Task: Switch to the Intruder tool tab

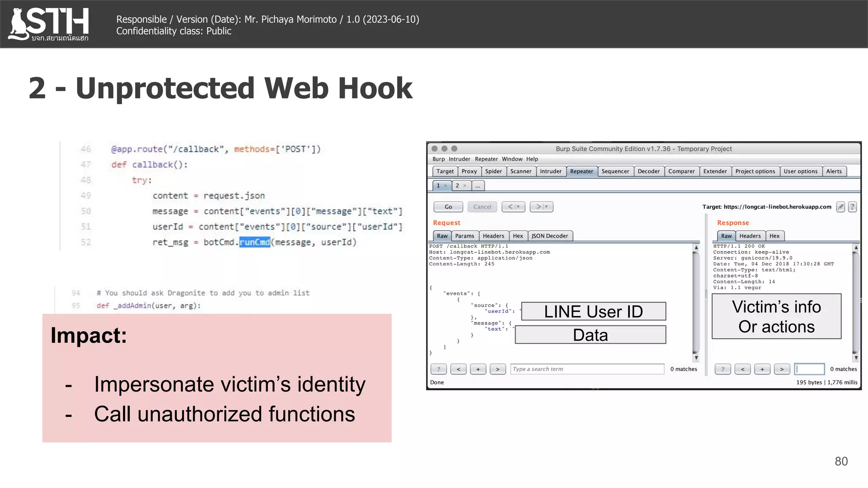Action: (551, 171)
